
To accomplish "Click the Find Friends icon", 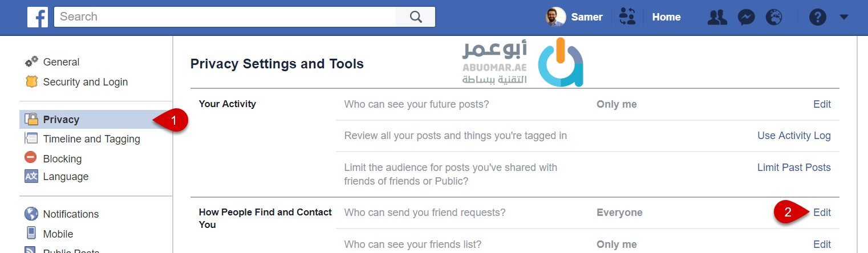I will 627,17.
